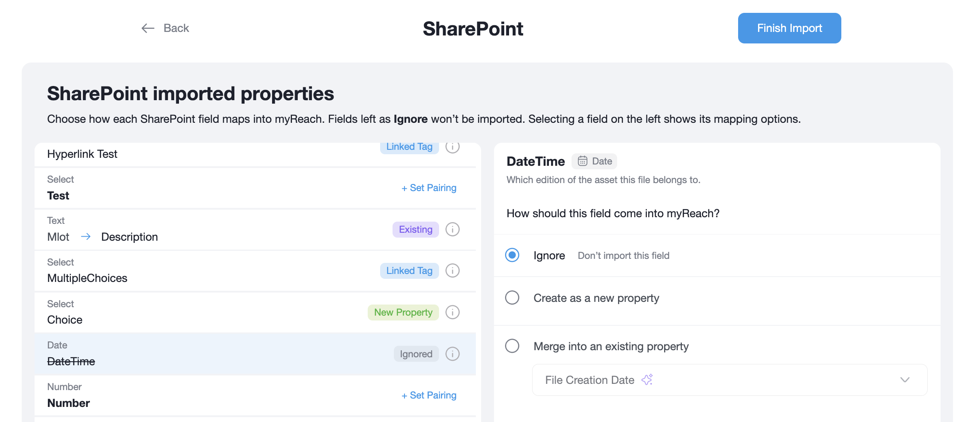Click the Existing badge on Mlot row
This screenshot has width=980, height=422.
click(x=416, y=230)
